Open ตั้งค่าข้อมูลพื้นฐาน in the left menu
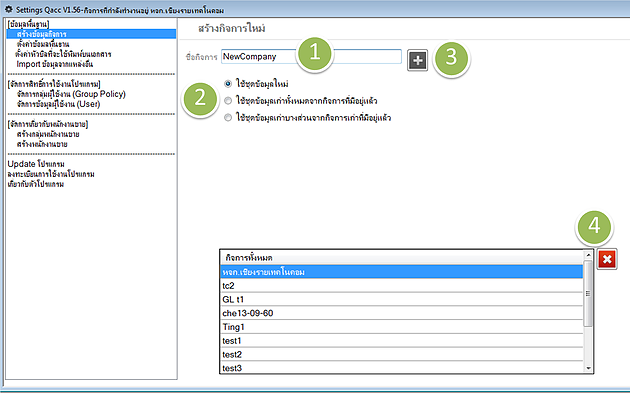The image size is (630, 393). pos(43,44)
